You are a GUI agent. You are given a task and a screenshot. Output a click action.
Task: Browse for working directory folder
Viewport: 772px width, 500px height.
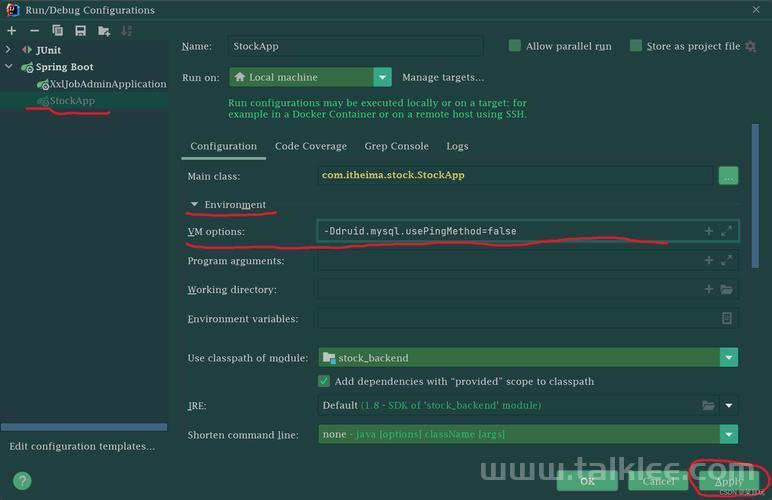coord(727,289)
